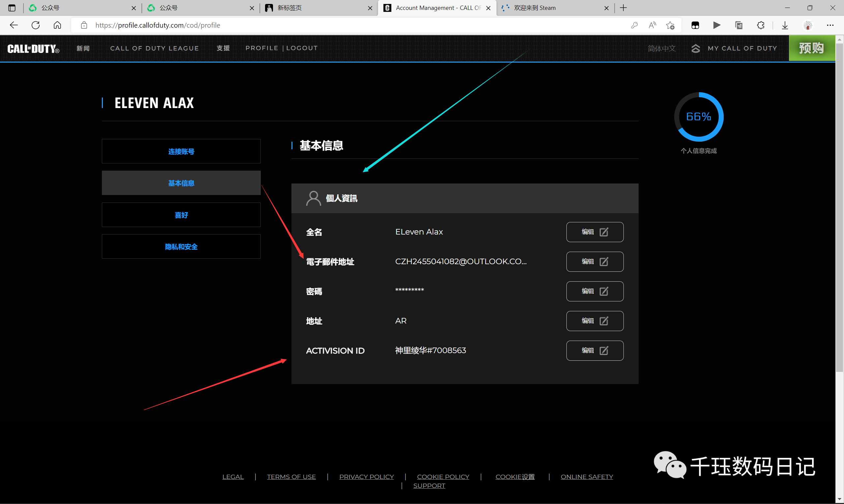Image resolution: width=844 pixels, height=504 pixels.
Task: Open the collections icon in toolbar
Action: 738,25
